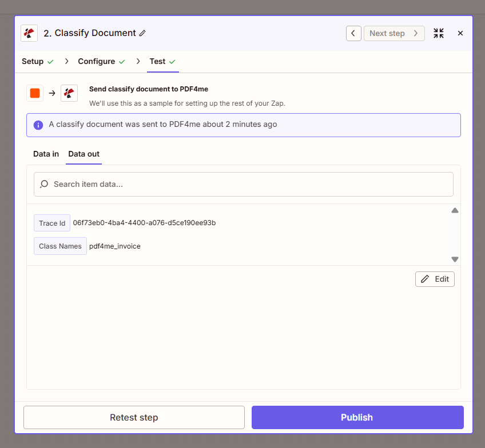The height and width of the screenshot is (448, 485).
Task: Click the PDF4me app icon in the header
Action: point(29,33)
